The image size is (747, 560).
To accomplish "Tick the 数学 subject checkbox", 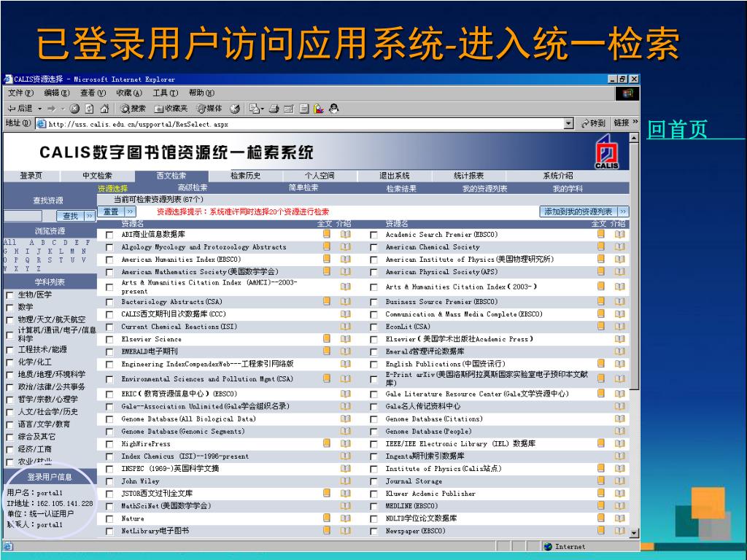I will tap(9, 307).
